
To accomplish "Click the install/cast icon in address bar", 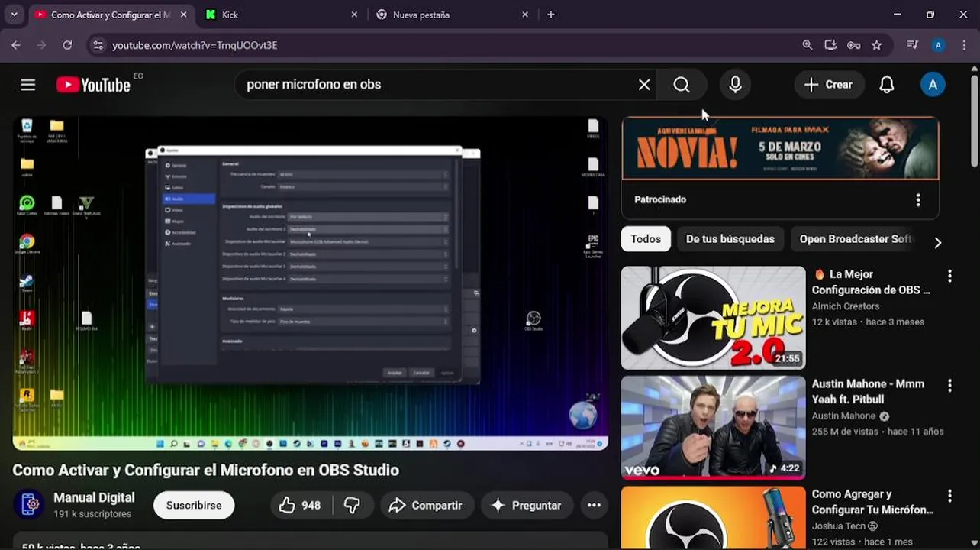I will pos(830,45).
